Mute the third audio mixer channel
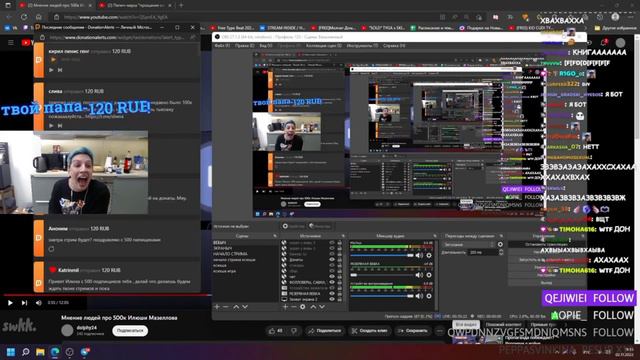The image size is (640, 360). 419,296
